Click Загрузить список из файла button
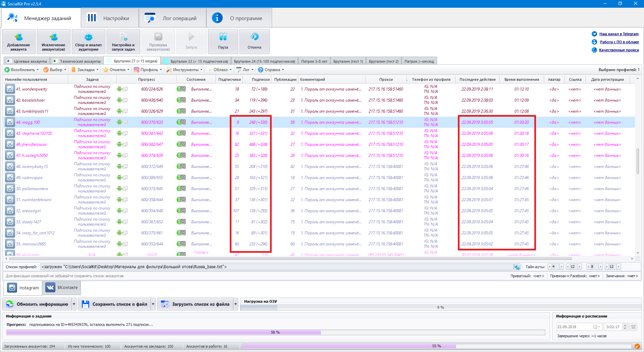The height and width of the screenshot is (352, 644). pos(195,304)
